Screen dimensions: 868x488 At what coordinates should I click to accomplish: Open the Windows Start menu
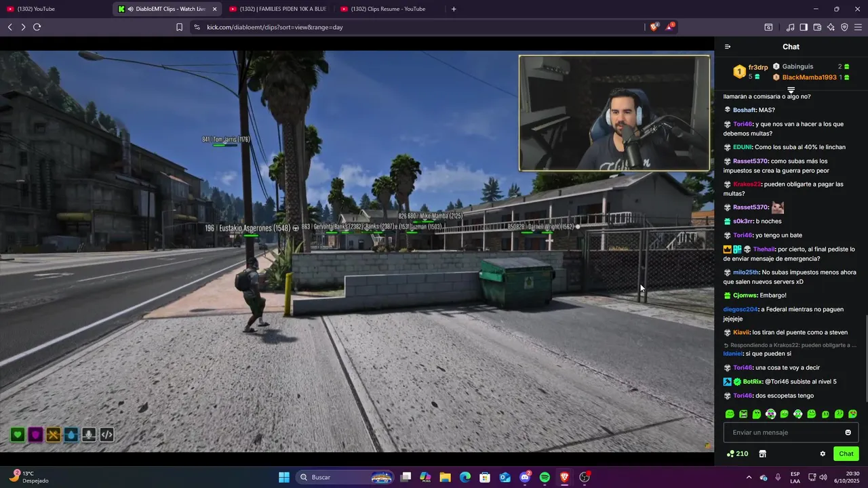point(284,477)
